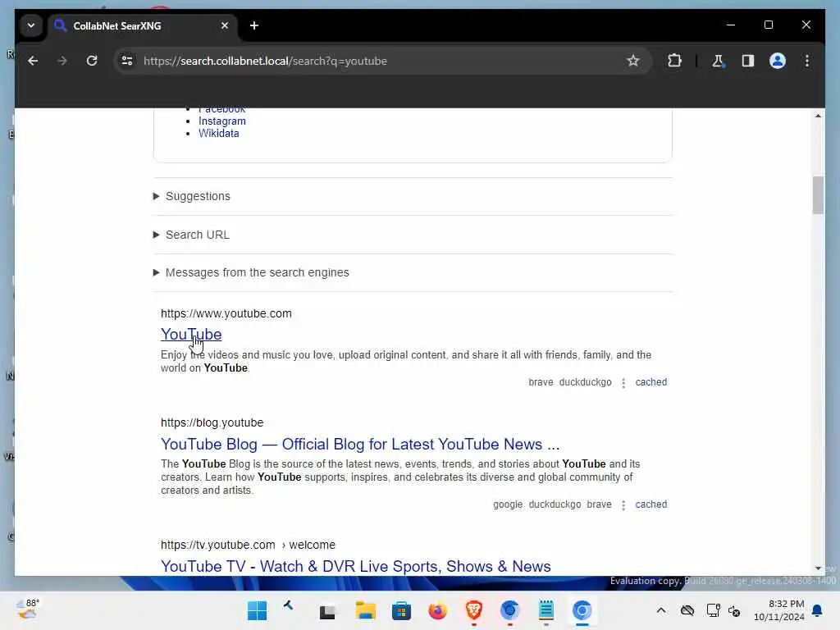Open YouTube TV result title
840x630 pixels.
[356, 567]
